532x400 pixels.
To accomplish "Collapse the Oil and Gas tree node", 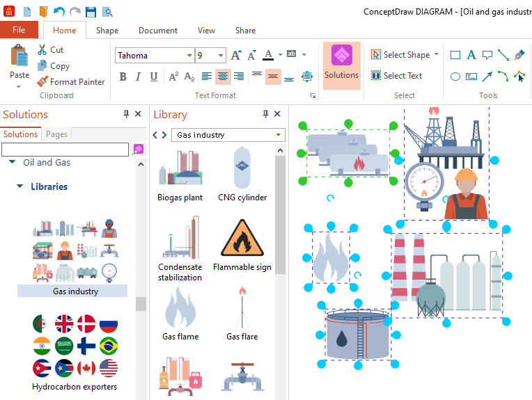I will click(x=13, y=162).
